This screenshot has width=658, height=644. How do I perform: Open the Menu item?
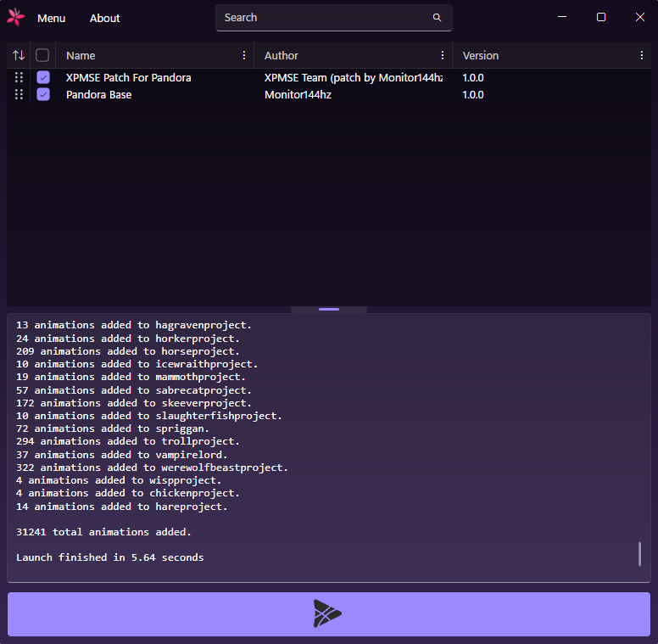pyautogui.click(x=51, y=18)
